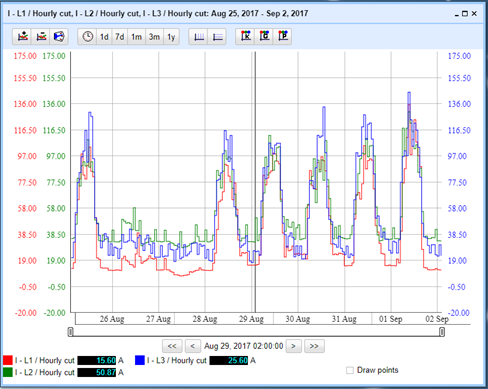Click the I - L1 / Hourly cut label

click(44, 360)
